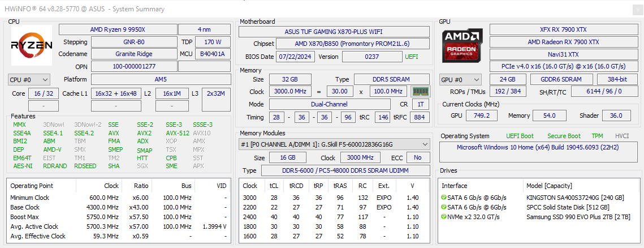Click the L1 cache 16x32 + 16x48 field
The image size is (644, 248).
tap(116, 93)
